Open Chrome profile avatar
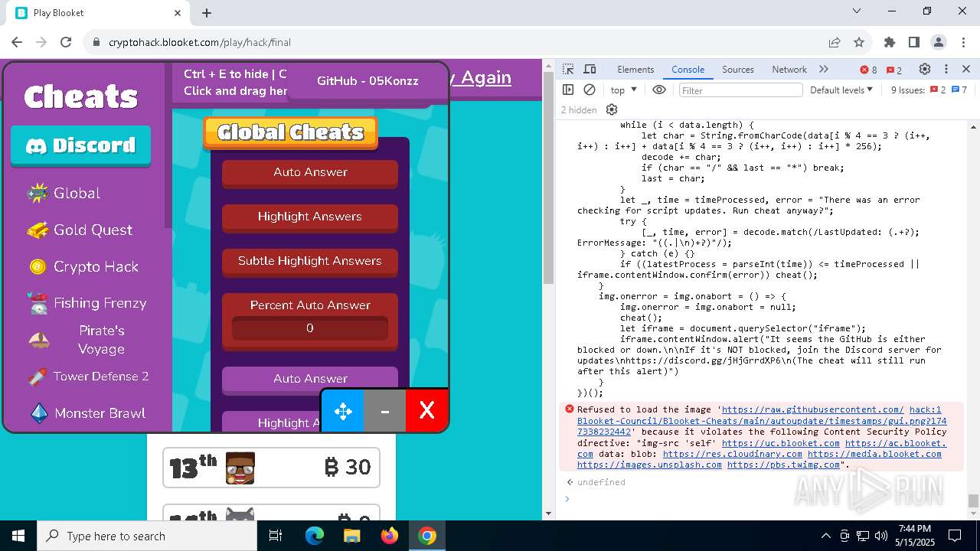980x551 pixels. tap(939, 42)
